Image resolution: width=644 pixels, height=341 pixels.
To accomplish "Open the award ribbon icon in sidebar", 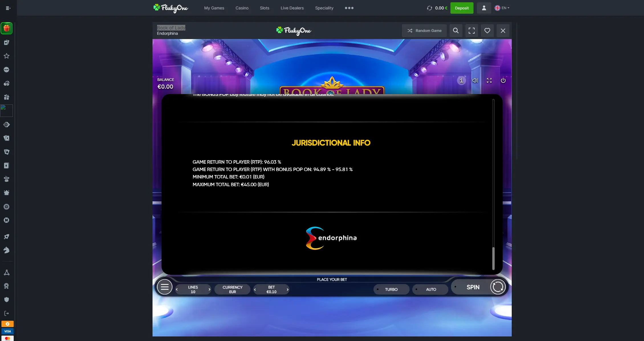I will pyautogui.click(x=7, y=286).
